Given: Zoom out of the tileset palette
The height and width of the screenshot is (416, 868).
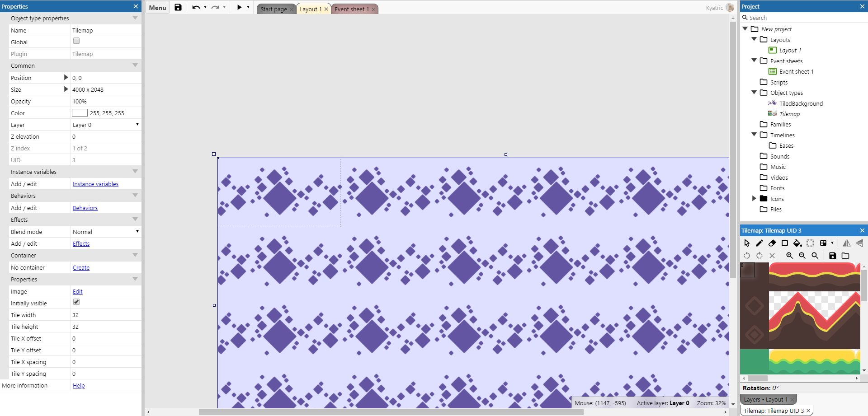Looking at the screenshot, I should point(802,256).
